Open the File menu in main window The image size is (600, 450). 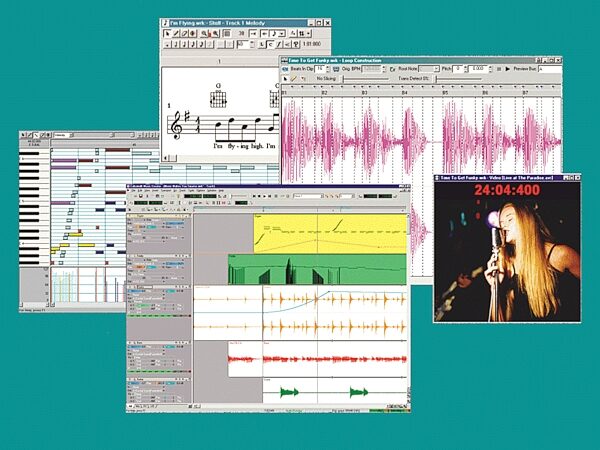coord(134,191)
